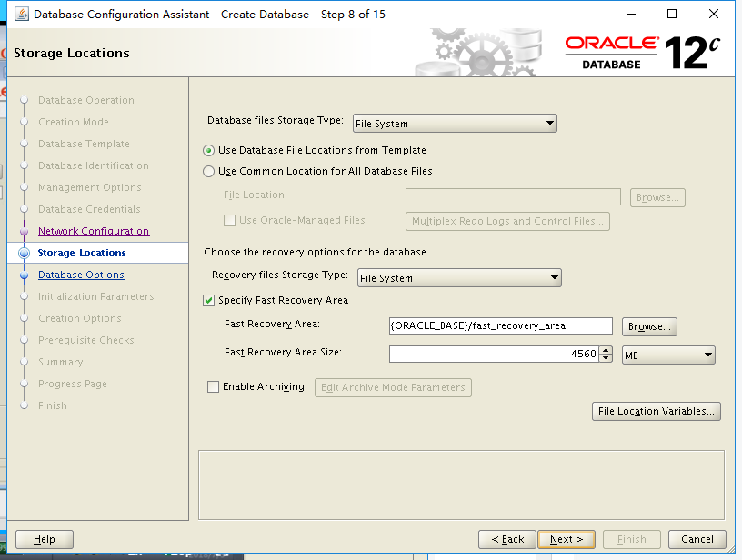Open File Location Variables dialog
This screenshot has height=560, width=742.
(x=656, y=411)
